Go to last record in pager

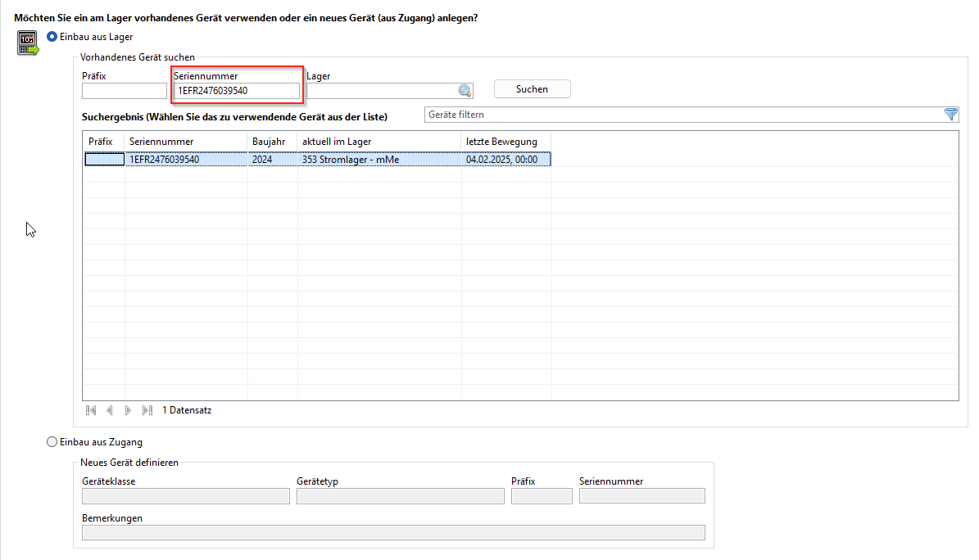147,410
